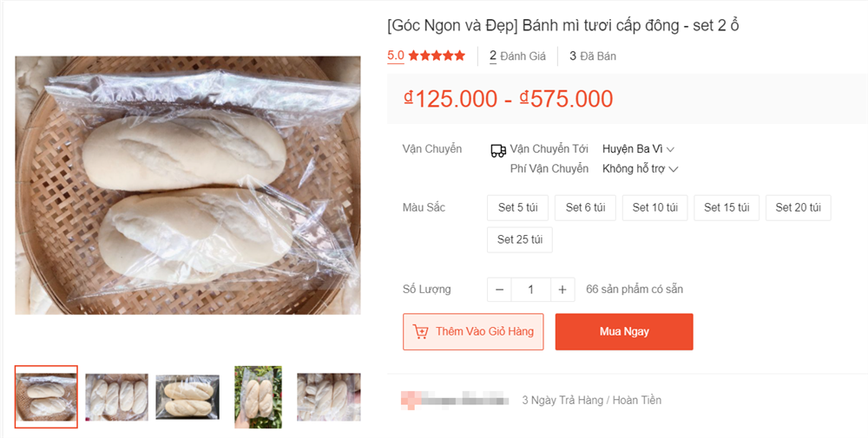
Task: Click the quantity input field
Action: point(531,290)
